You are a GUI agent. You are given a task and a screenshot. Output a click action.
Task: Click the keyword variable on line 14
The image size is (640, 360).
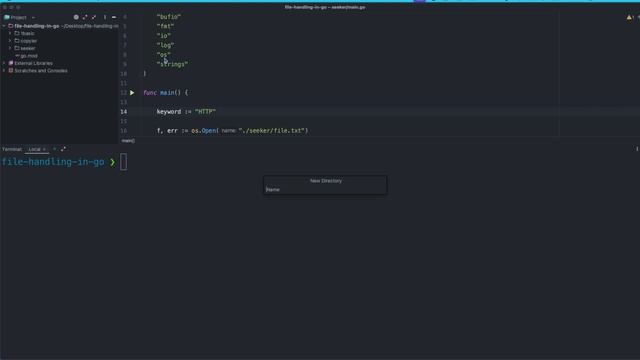click(x=169, y=112)
